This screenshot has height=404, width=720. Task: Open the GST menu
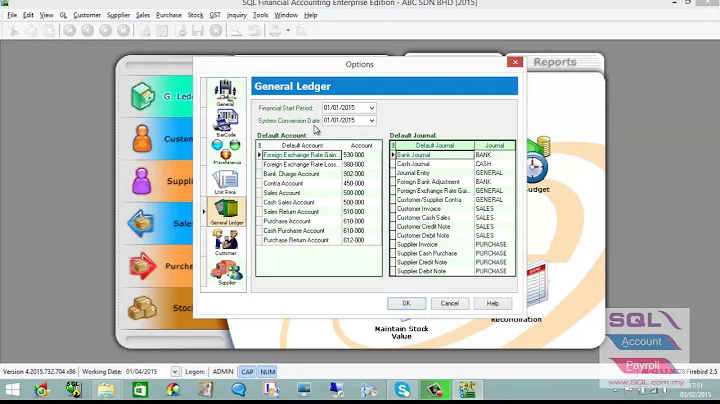[x=215, y=15]
